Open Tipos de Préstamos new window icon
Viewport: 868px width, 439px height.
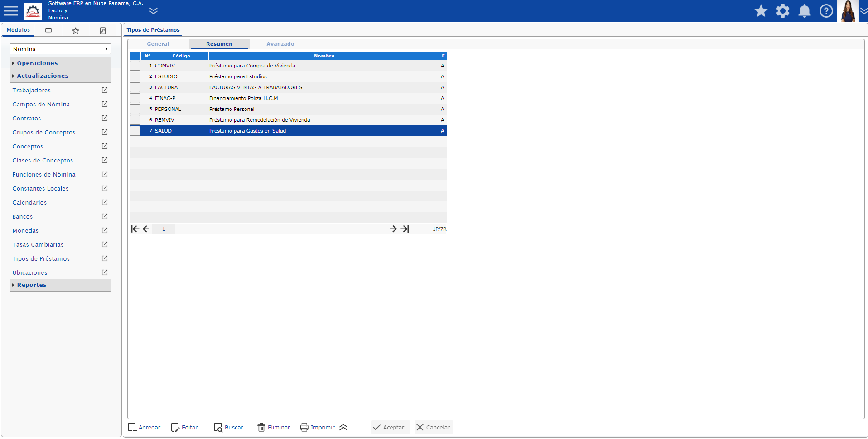[x=105, y=258]
